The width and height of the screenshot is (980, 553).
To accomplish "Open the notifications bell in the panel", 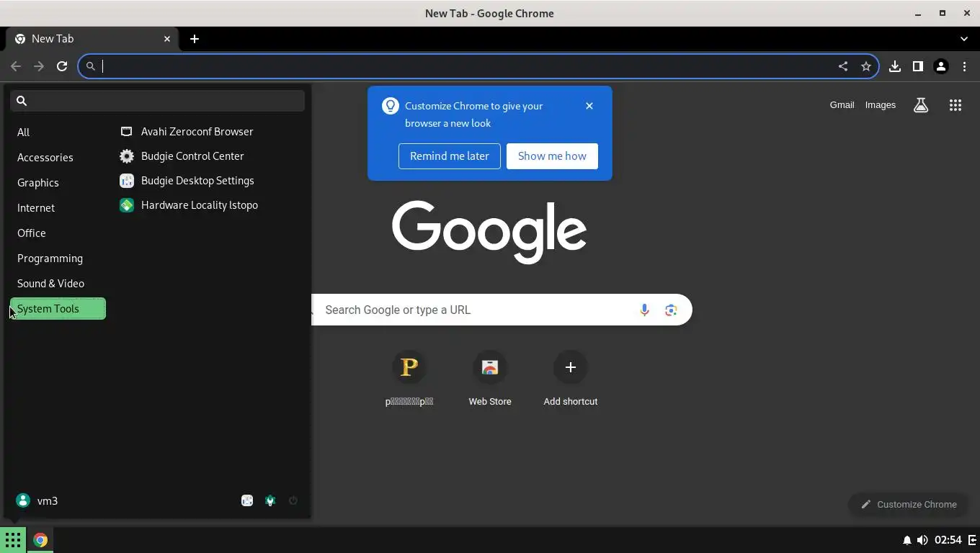I will [906, 540].
